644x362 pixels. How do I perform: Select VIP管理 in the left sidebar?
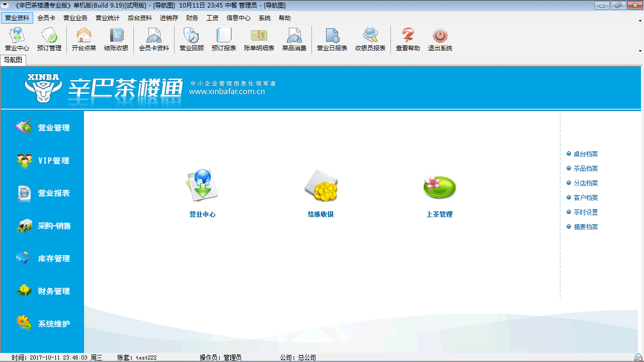(42, 161)
